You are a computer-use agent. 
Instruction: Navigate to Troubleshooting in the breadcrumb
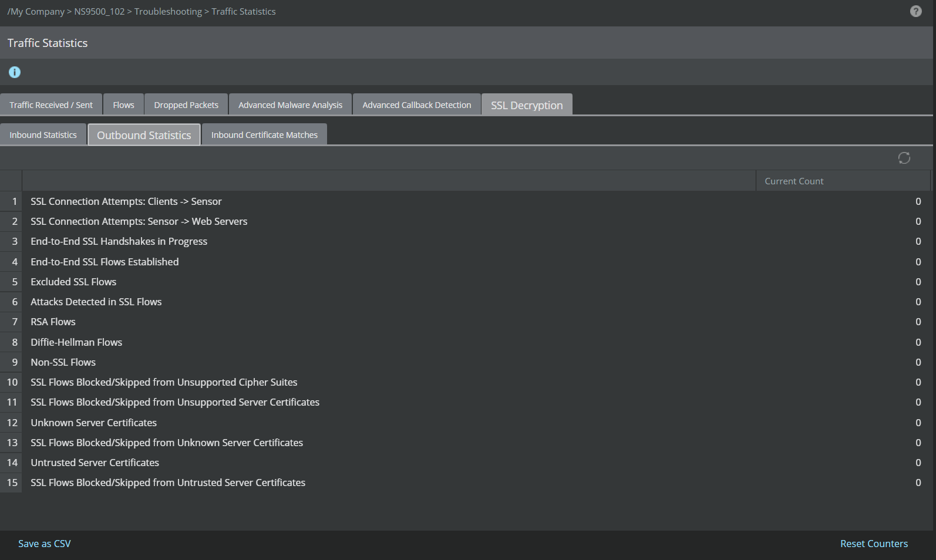tap(168, 11)
